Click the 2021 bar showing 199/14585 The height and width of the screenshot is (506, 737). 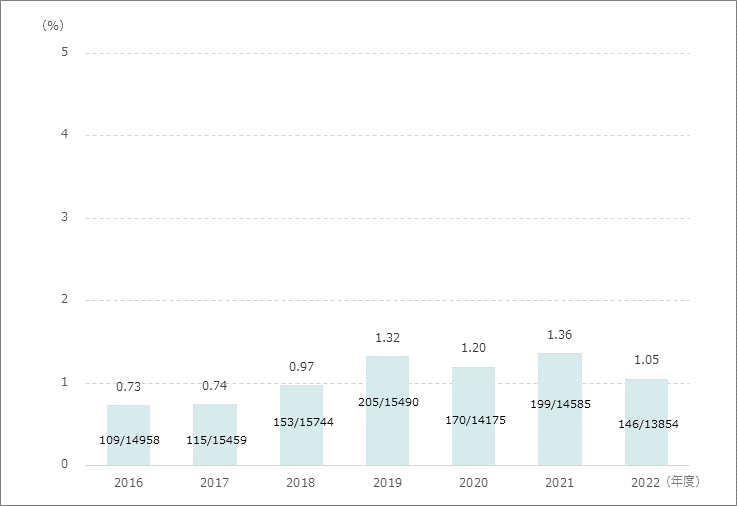click(560, 409)
